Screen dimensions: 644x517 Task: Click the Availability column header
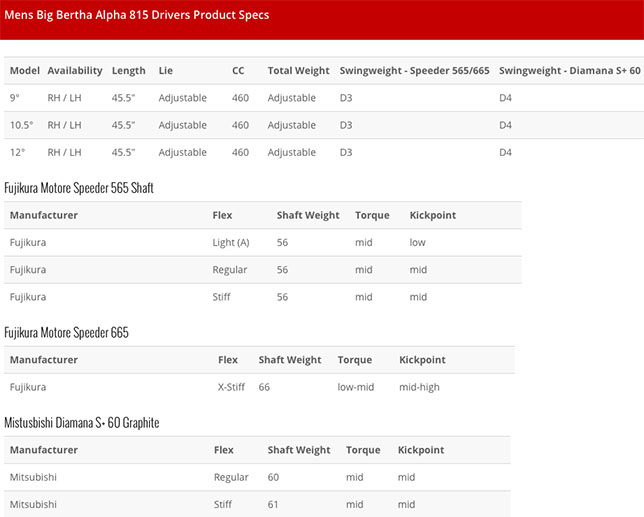point(75,71)
